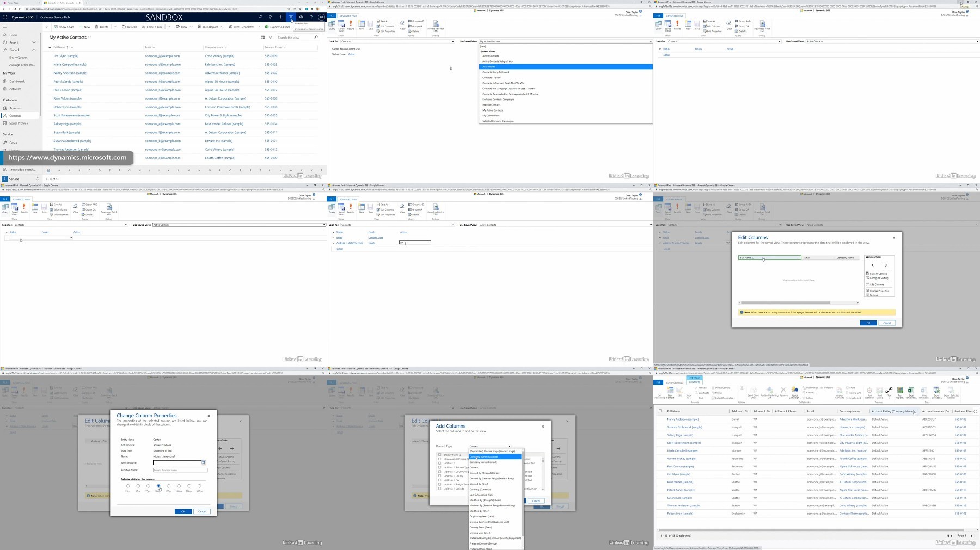Click the lightbulb assistant icon in SANDBOX header
This screenshot has width=980, height=550.
271,17
